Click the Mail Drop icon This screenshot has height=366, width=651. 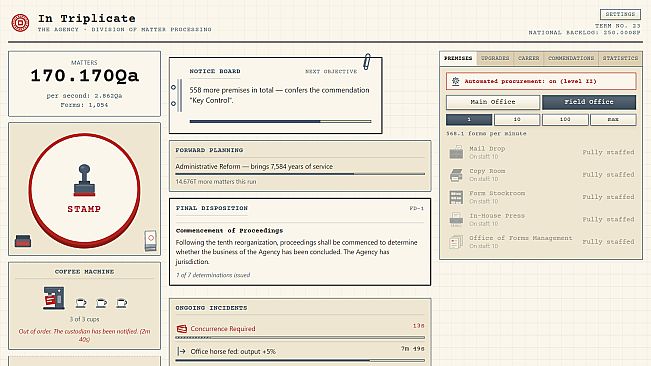click(x=456, y=152)
